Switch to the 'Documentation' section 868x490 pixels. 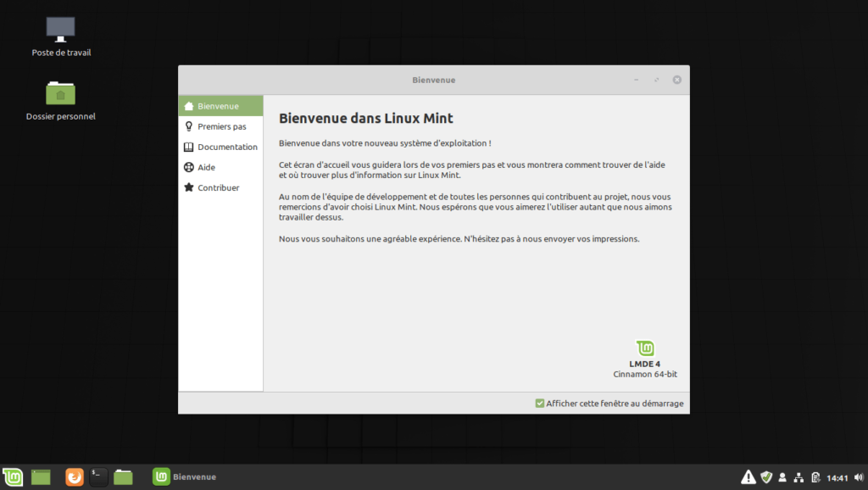(226, 147)
